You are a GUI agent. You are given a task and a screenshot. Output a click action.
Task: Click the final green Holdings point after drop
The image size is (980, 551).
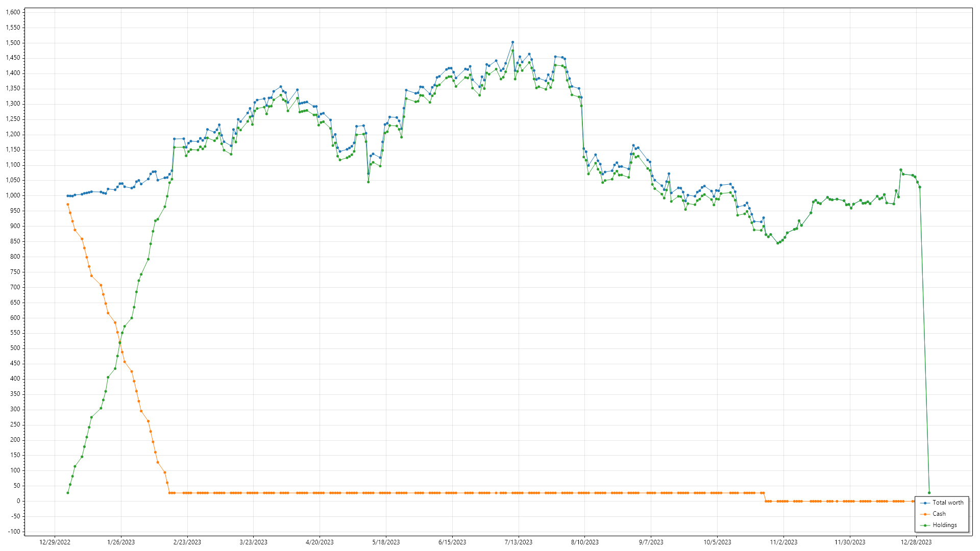tap(929, 493)
